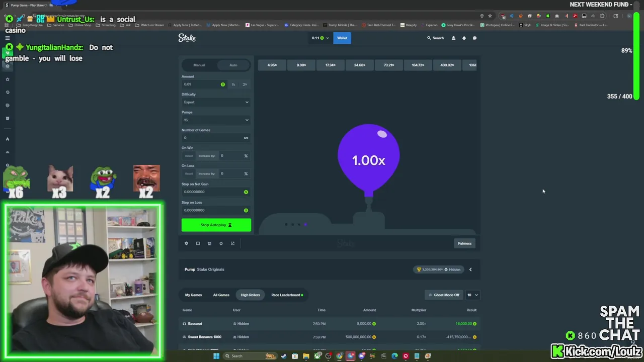
Task: Open Steam from the taskbar
Action: (x=284, y=356)
